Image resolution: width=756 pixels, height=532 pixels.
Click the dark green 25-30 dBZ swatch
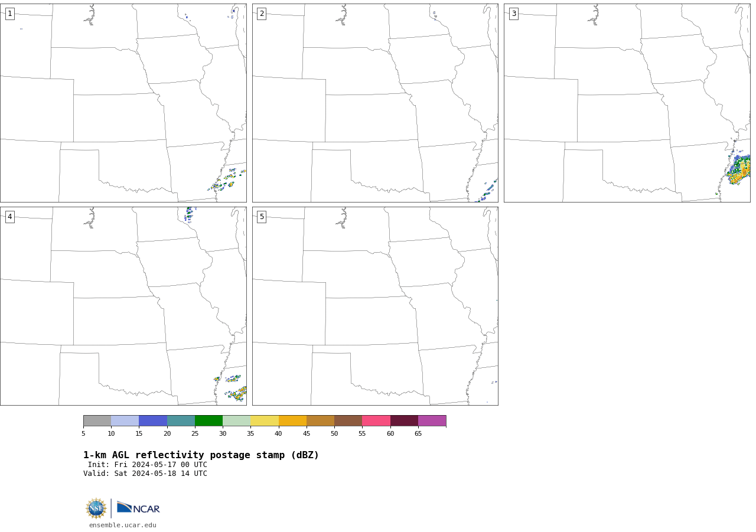coord(208,421)
